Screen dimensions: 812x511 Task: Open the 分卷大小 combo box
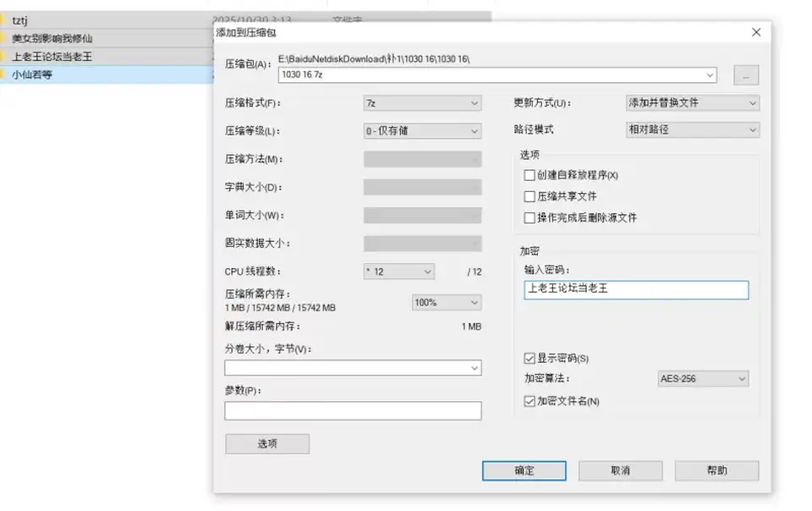click(353, 367)
